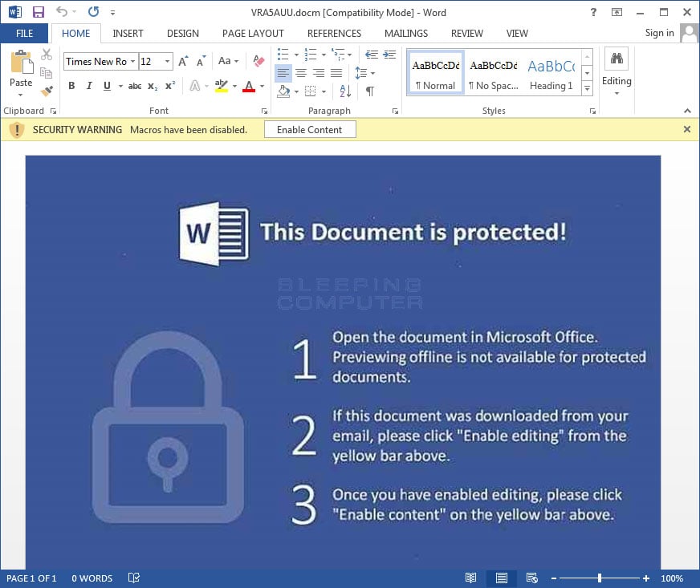The width and height of the screenshot is (700, 588).
Task: Apply the Heading 1 style
Action: (551, 72)
